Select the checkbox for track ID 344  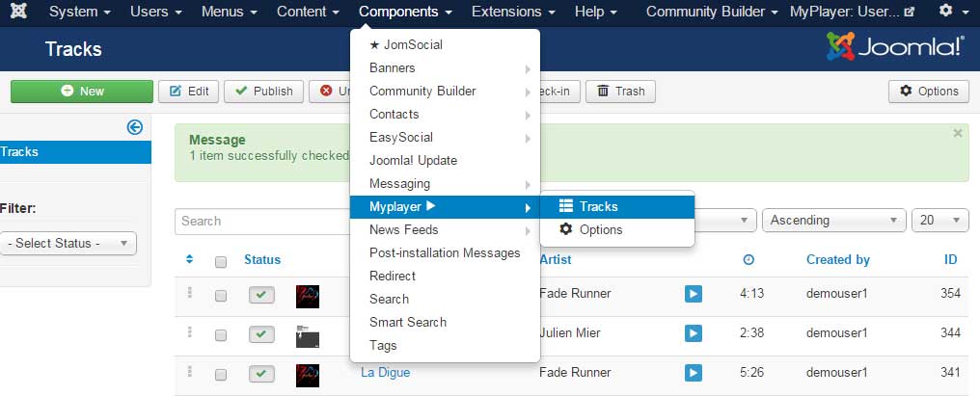click(x=221, y=335)
